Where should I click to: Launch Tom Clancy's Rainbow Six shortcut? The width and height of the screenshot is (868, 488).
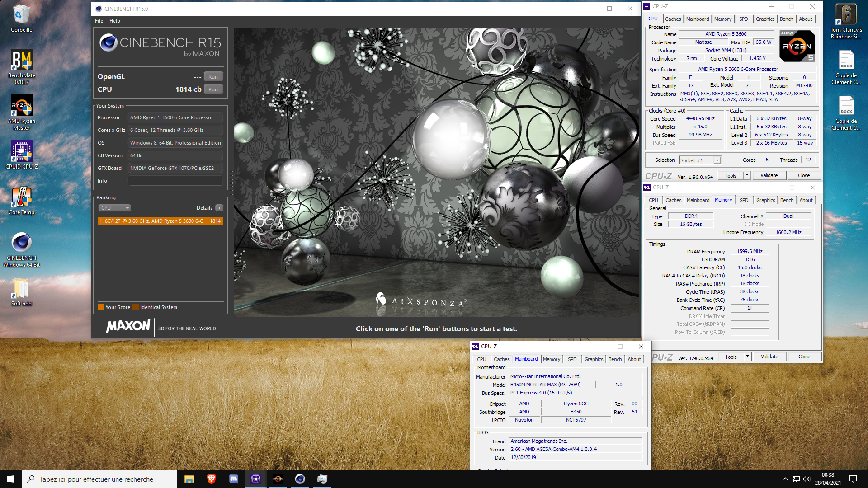[x=846, y=21]
